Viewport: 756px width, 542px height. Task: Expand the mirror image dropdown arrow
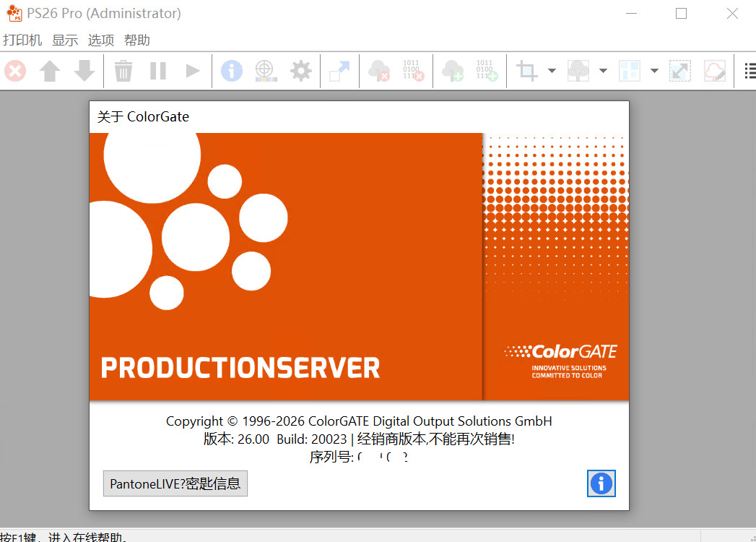coord(603,71)
